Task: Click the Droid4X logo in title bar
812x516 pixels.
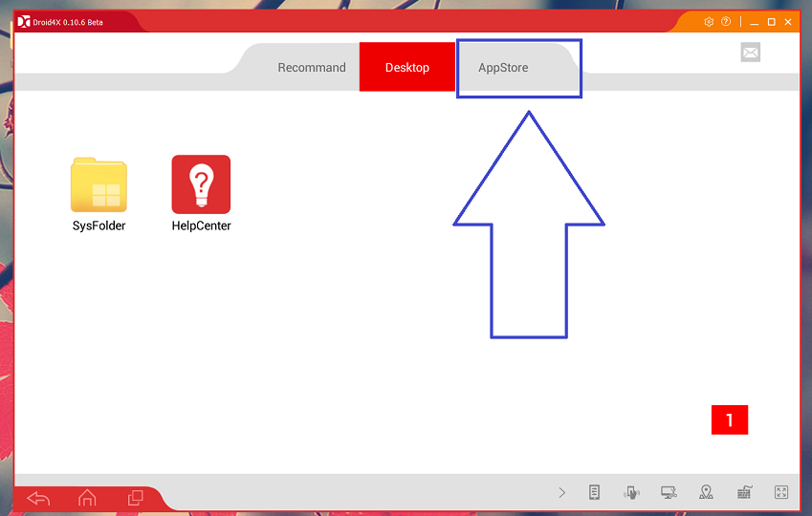Action: click(24, 22)
